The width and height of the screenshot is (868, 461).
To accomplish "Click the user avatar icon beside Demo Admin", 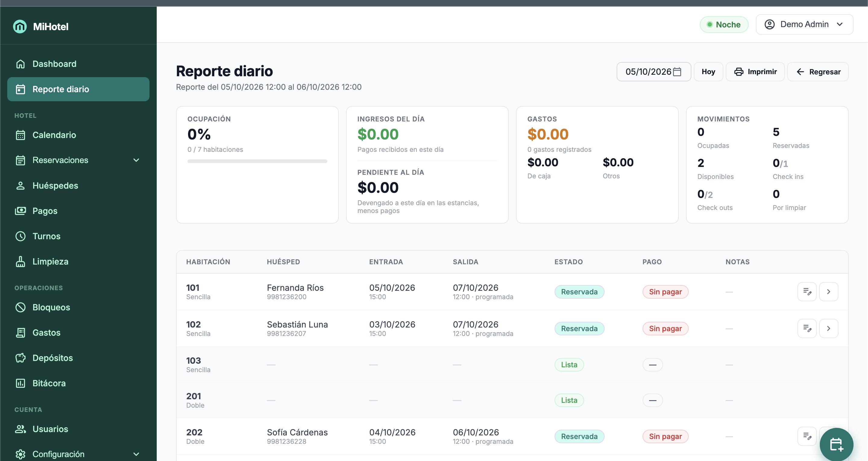I will pyautogui.click(x=769, y=24).
